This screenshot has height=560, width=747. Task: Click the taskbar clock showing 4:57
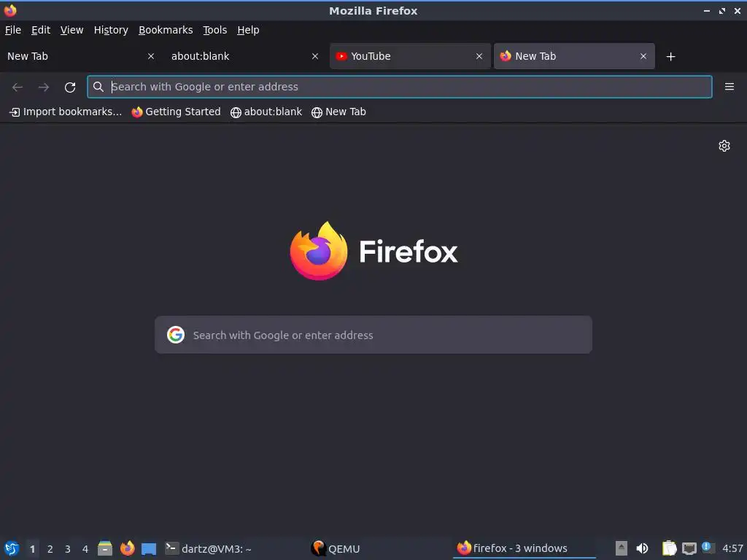click(732, 548)
